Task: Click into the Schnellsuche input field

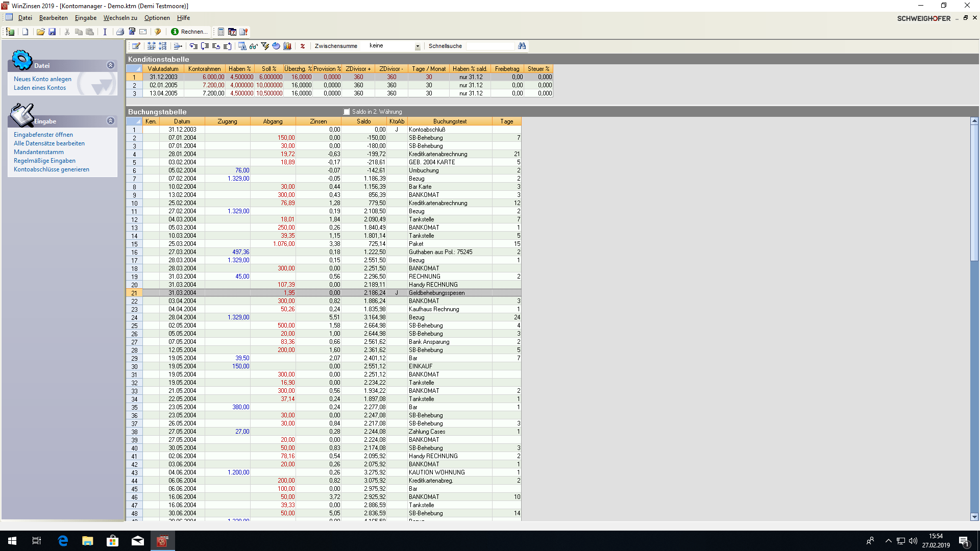Action: pyautogui.click(x=490, y=46)
